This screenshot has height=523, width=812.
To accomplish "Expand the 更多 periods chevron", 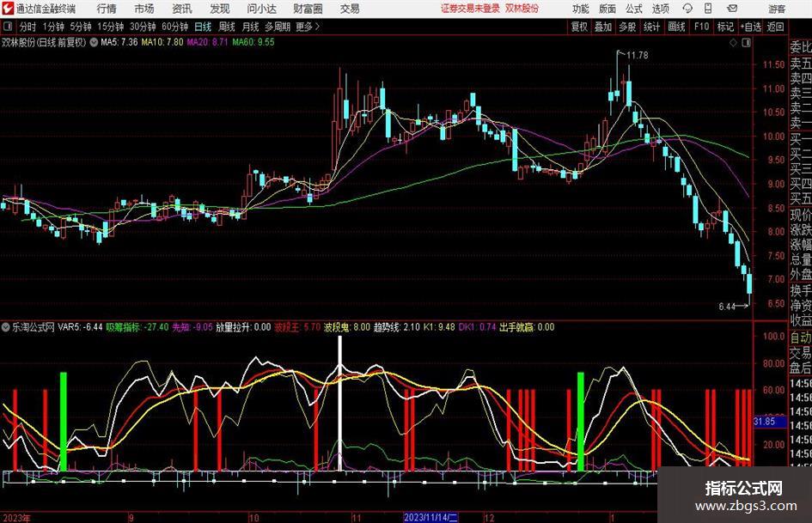I will (x=318, y=27).
